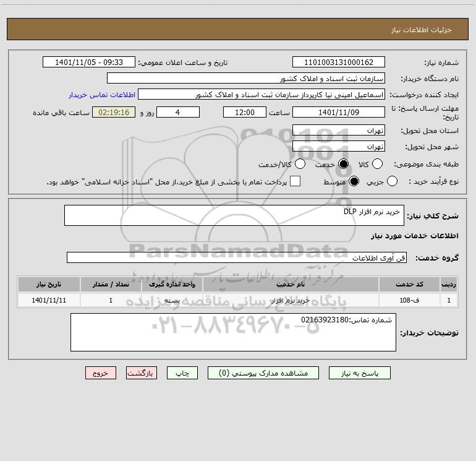Screen dimensions: 476x461
Task: Click buyer organization name field
Action: point(246,78)
